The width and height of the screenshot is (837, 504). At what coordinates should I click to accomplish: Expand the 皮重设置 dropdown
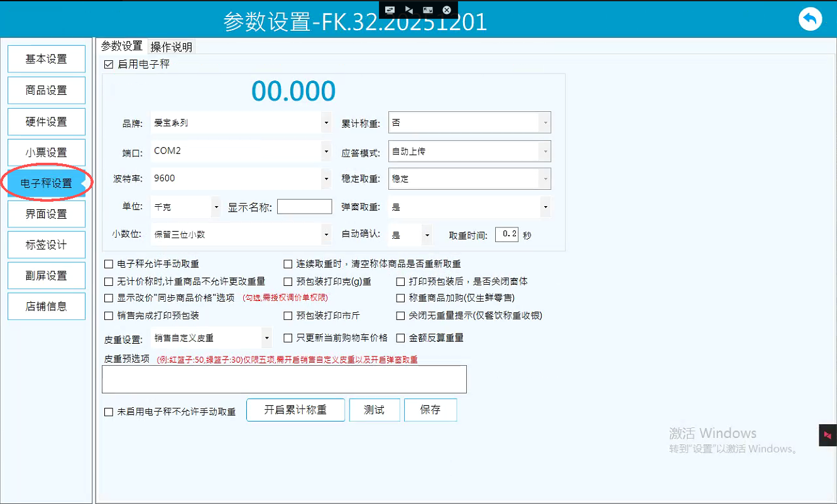coord(266,338)
